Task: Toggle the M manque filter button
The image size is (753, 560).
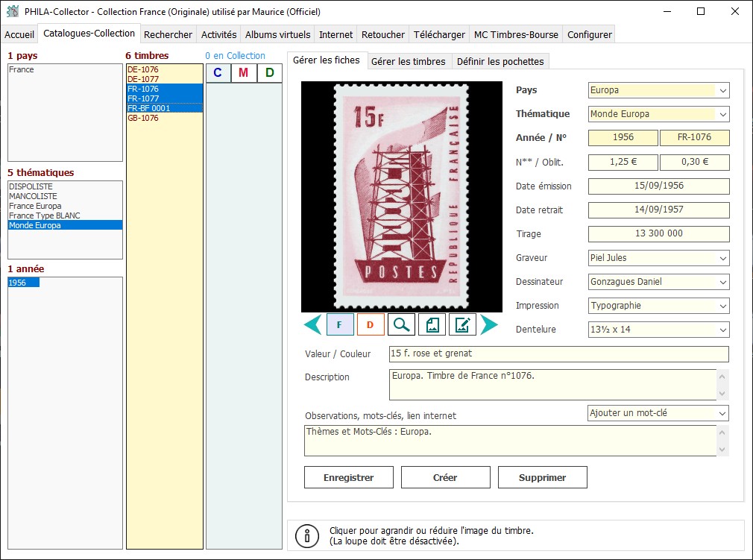Action: 244,73
